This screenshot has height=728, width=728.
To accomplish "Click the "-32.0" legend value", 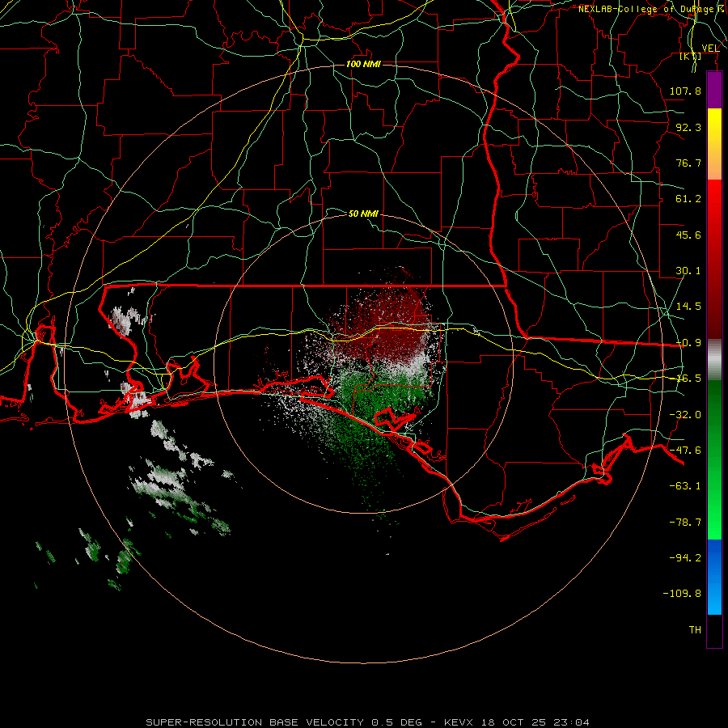I will pyautogui.click(x=685, y=415).
